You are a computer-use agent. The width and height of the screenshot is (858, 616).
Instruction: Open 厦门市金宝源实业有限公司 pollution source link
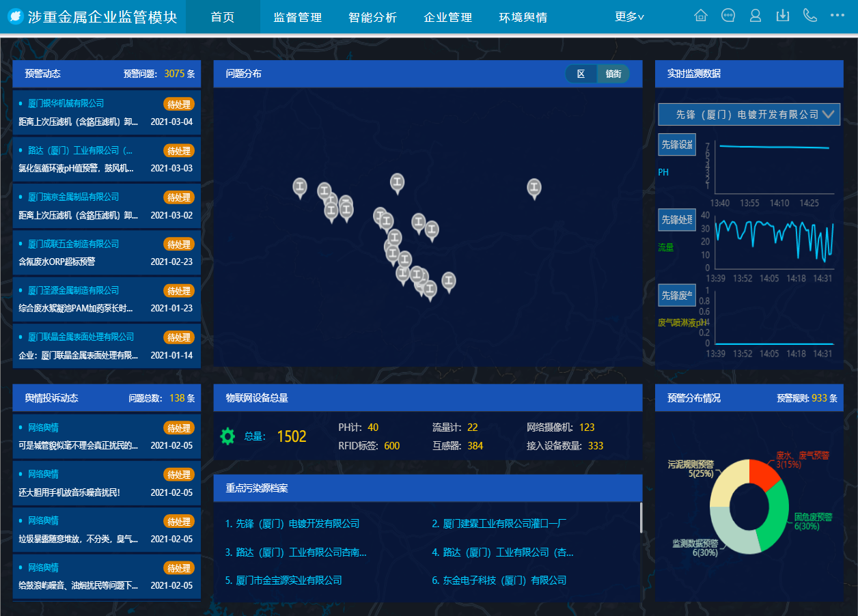[283, 580]
